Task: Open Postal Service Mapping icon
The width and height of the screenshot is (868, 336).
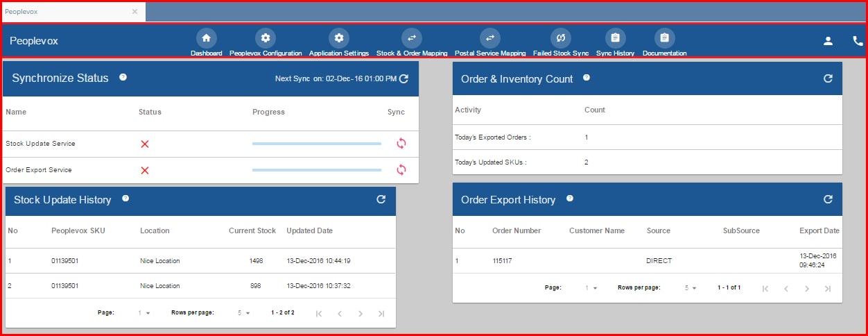Action: [x=489, y=38]
